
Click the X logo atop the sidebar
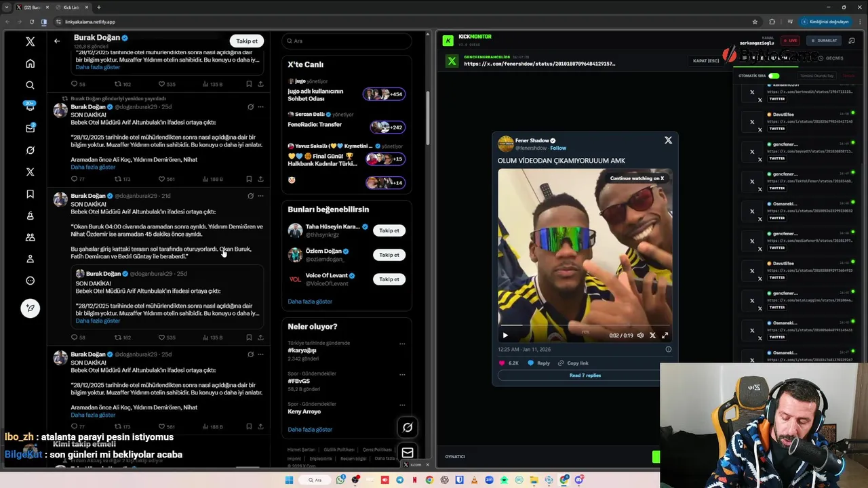(30, 41)
